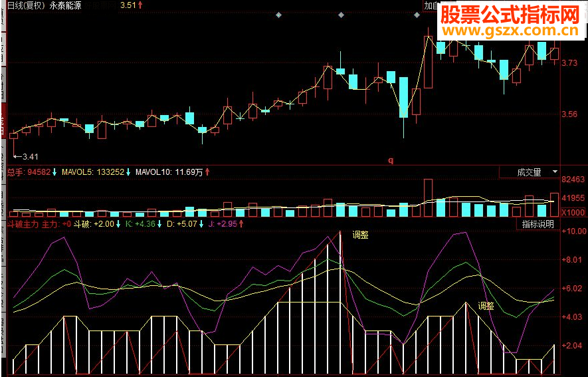Click the 3.73 price axis label
Screen dimensions: 588x377
click(x=569, y=63)
